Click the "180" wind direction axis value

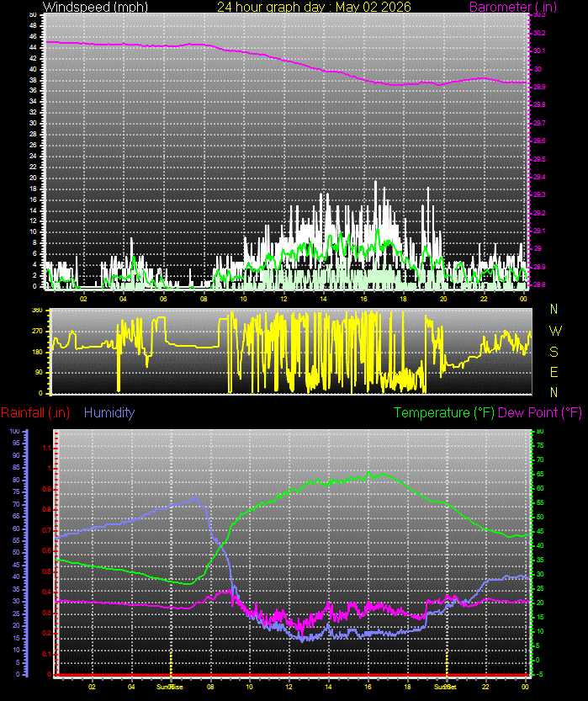(x=38, y=352)
